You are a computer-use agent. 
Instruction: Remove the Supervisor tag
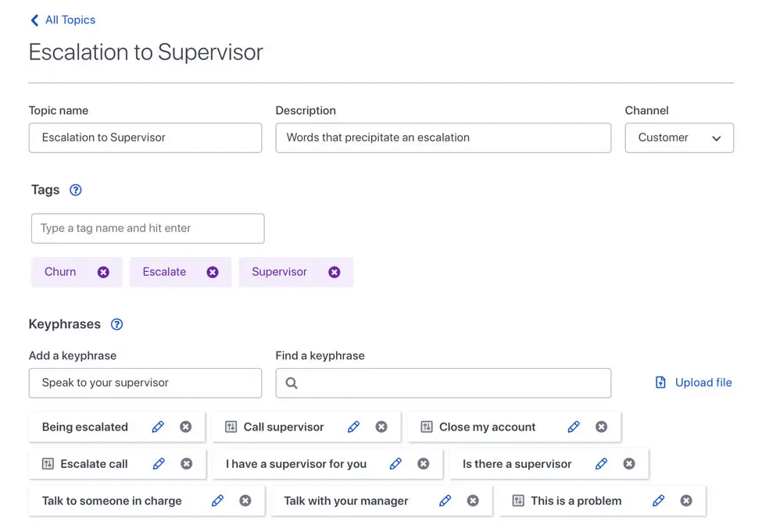pos(334,272)
